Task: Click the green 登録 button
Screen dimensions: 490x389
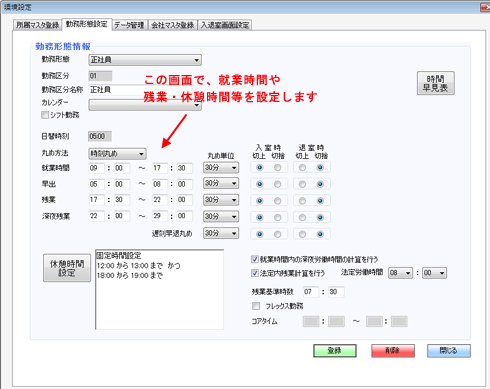Action: tap(335, 351)
